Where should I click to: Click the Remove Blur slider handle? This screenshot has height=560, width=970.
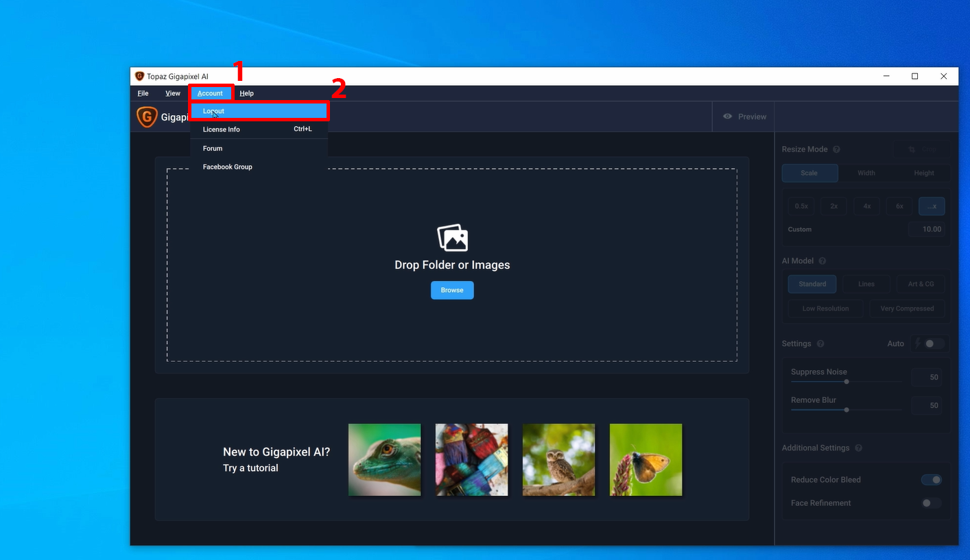tap(847, 410)
